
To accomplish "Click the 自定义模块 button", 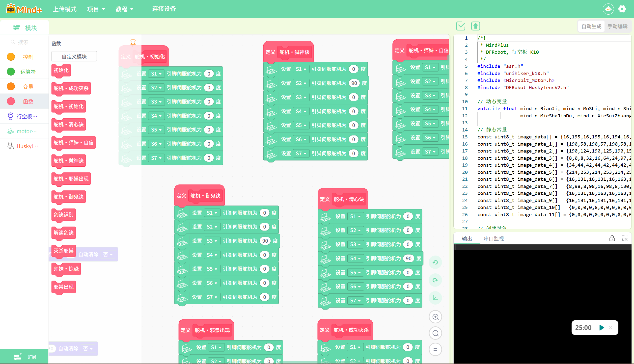I will [74, 56].
